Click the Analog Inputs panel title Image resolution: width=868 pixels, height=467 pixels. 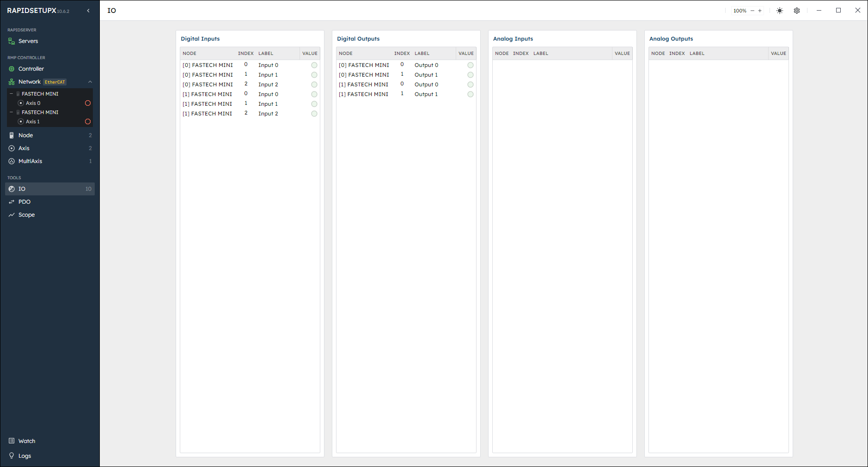click(x=513, y=39)
